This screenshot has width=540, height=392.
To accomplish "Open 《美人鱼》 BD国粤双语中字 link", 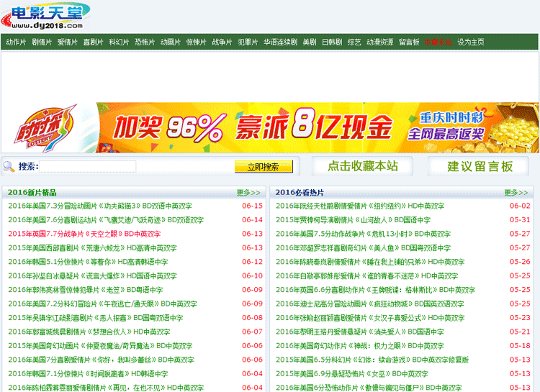I will [x=363, y=248].
